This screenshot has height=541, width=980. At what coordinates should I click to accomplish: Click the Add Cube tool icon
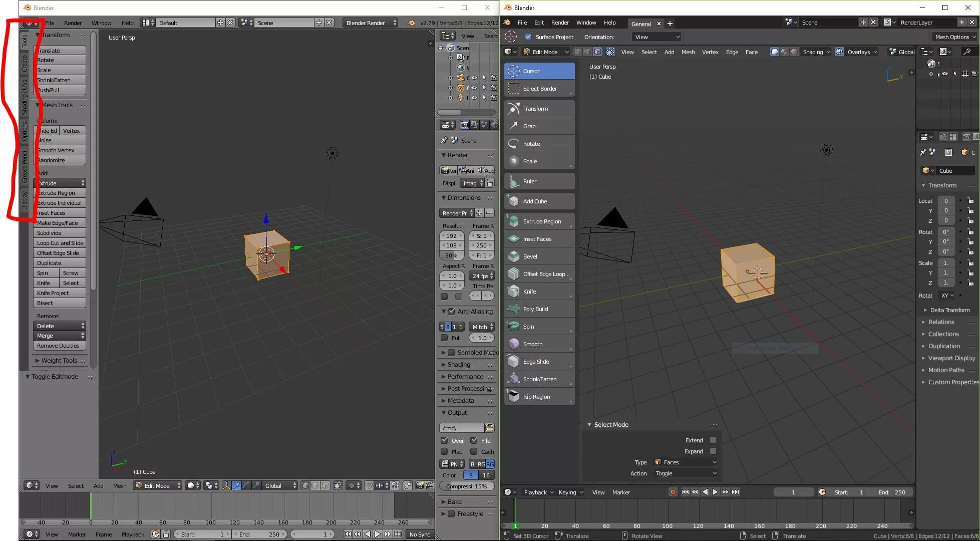(514, 201)
